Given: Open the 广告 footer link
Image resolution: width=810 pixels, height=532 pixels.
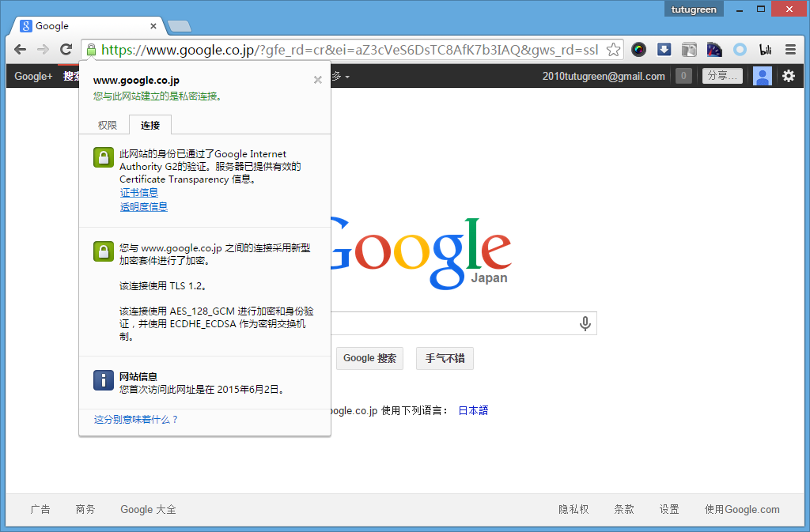Looking at the screenshot, I should (40, 509).
